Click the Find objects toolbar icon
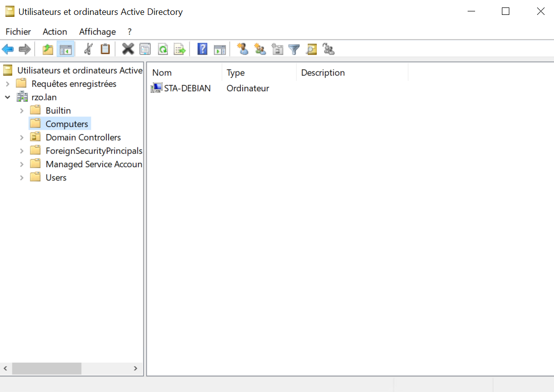 click(311, 49)
